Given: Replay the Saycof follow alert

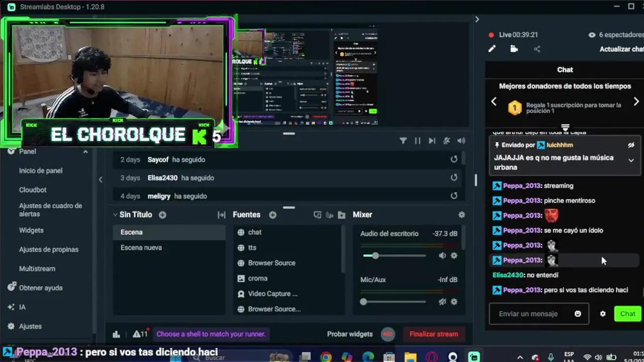Looking at the screenshot, I should (x=454, y=159).
